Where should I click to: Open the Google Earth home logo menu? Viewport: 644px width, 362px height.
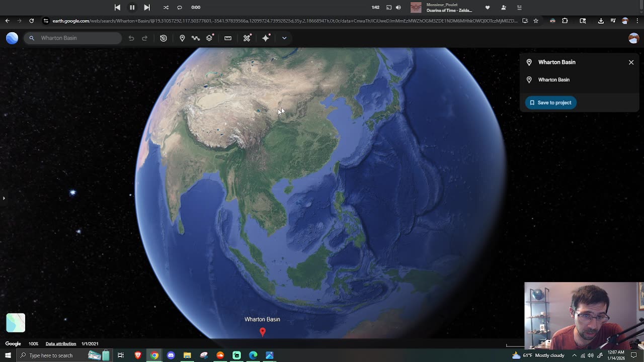(x=12, y=38)
